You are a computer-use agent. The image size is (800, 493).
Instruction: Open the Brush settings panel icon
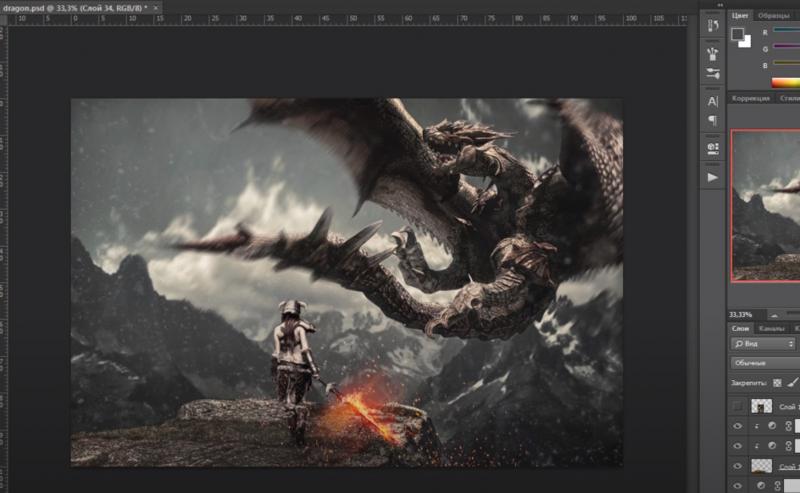point(713,73)
